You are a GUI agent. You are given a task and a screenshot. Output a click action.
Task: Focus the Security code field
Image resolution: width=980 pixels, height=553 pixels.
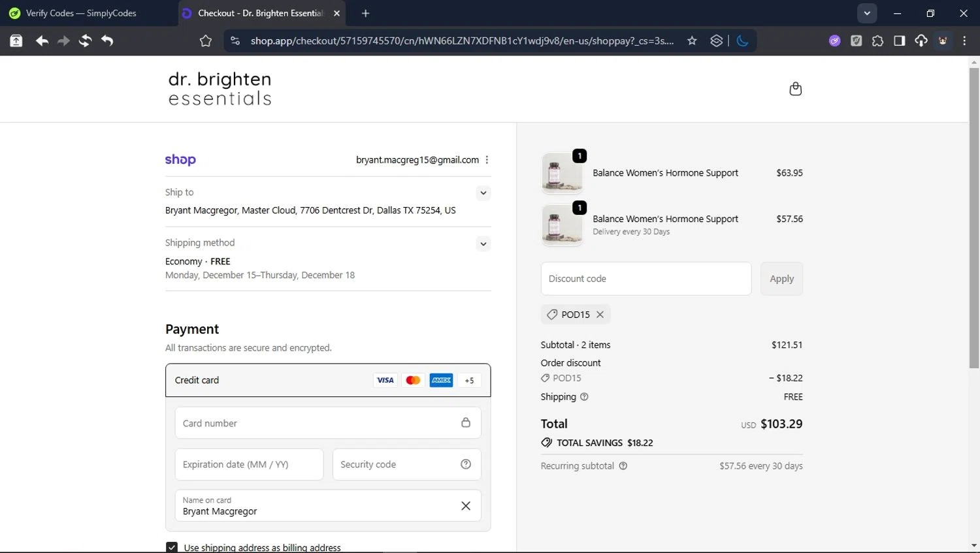[406, 464]
